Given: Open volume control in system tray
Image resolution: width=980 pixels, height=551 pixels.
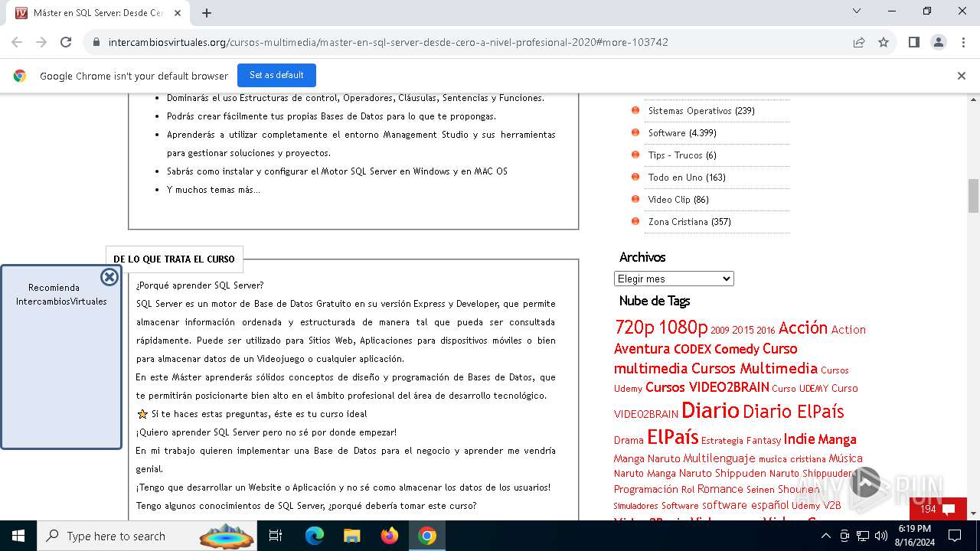Looking at the screenshot, I should (x=880, y=536).
